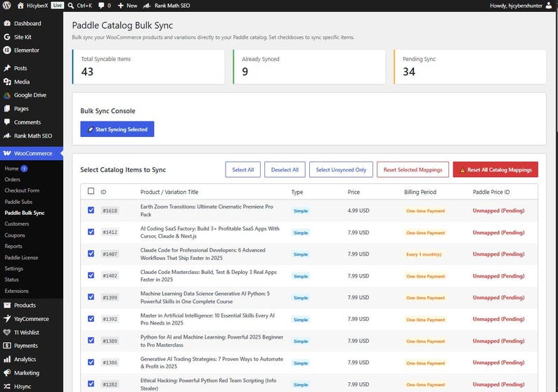
Task: Uncheck item #1282 Ethical Hacking
Action: point(91,384)
